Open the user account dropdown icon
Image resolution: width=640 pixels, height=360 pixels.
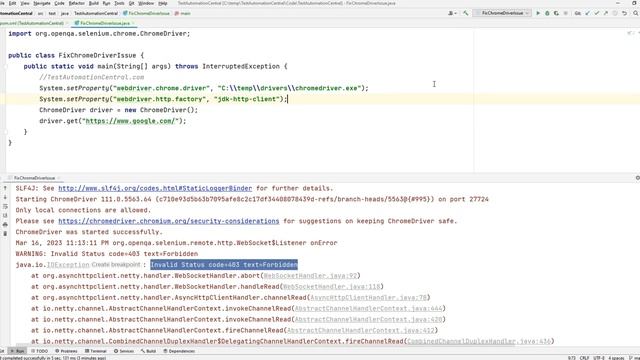coord(452,13)
